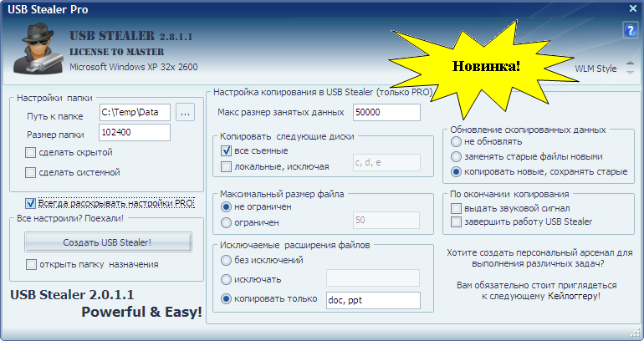The width and height of the screenshot is (644, 341).
Task: Click the file size limit field showing 50
Action: [x=386, y=220]
